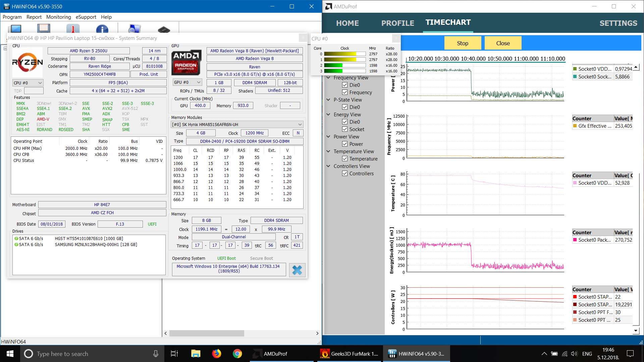Click the green status icon of the HGST drive

[x=16, y=239]
